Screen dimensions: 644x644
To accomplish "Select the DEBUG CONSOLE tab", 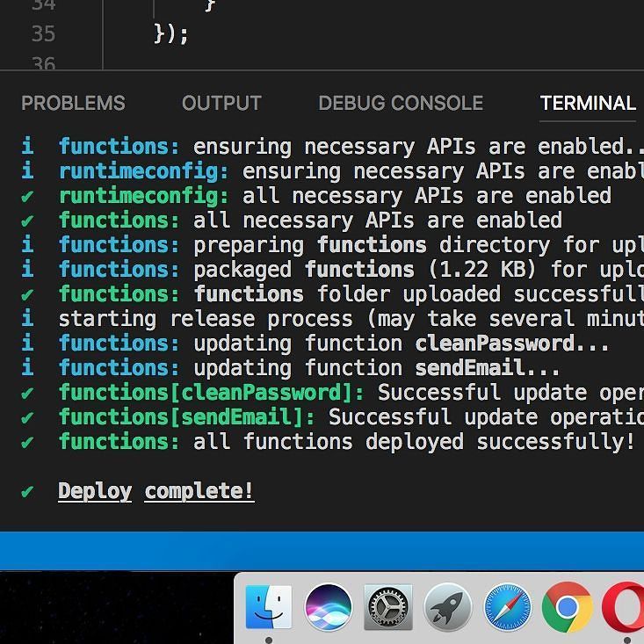I will (x=401, y=103).
